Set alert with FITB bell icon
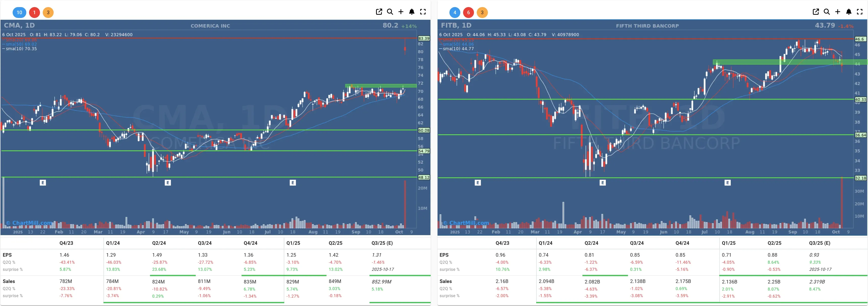Viewport: 868px width, 306px height. 849,12
